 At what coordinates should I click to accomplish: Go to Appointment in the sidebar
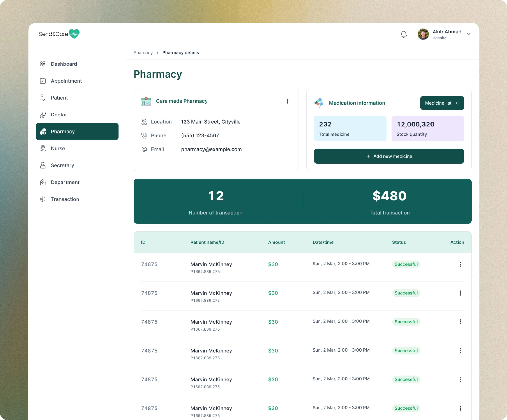(x=66, y=81)
